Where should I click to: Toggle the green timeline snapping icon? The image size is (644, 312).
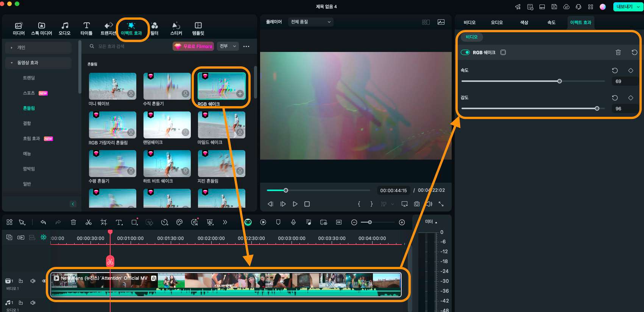pyautogui.click(x=44, y=237)
